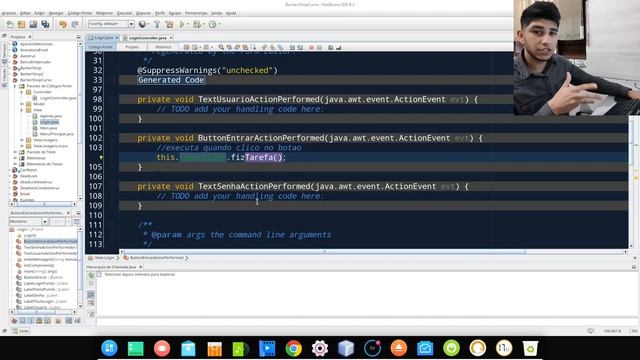Select Main.java in project tree
This screenshot has height=360, width=640.
click(48, 128)
